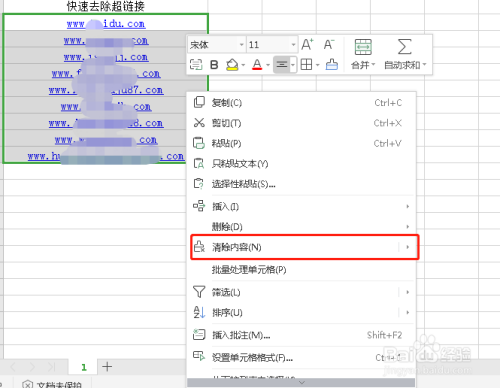Choose 只粘贴文本(Y) menu item
This screenshot has height=388, width=500.
tap(302, 164)
